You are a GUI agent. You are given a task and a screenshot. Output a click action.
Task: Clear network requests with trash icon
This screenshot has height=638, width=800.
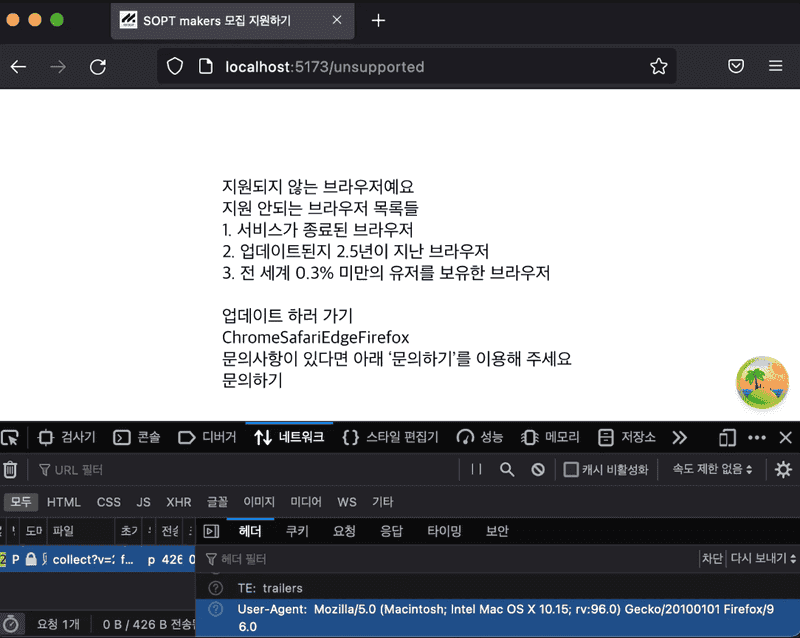[x=10, y=469]
